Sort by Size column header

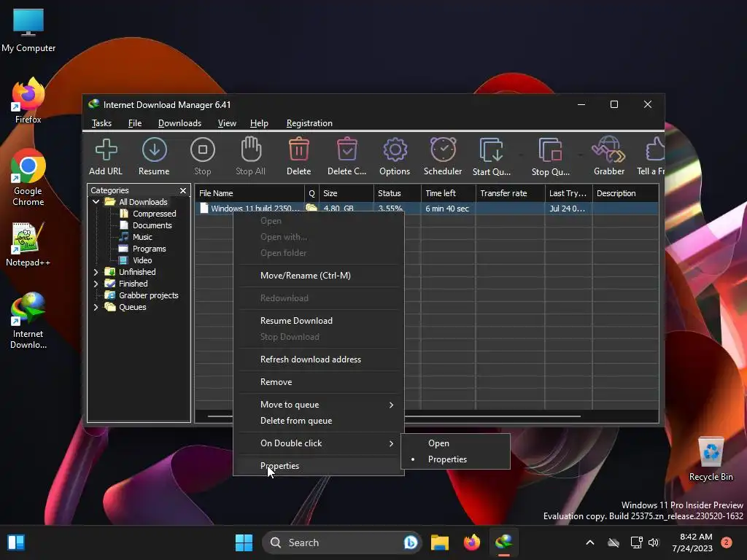[347, 193]
